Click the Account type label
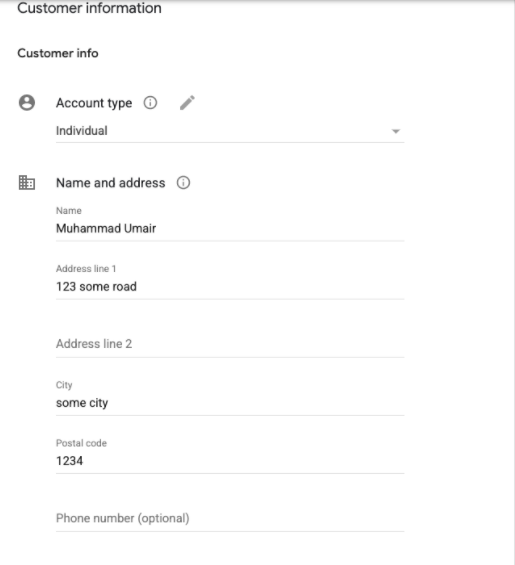The width and height of the screenshot is (515, 565). [94, 103]
